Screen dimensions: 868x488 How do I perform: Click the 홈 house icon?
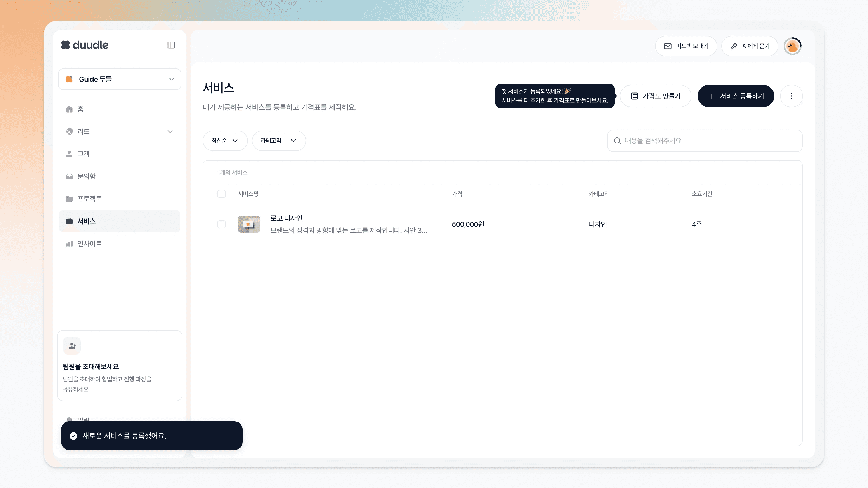(x=69, y=109)
